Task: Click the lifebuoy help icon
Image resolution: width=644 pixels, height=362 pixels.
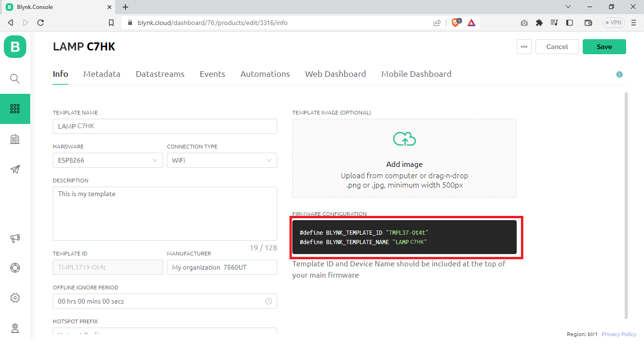Action: point(15,268)
